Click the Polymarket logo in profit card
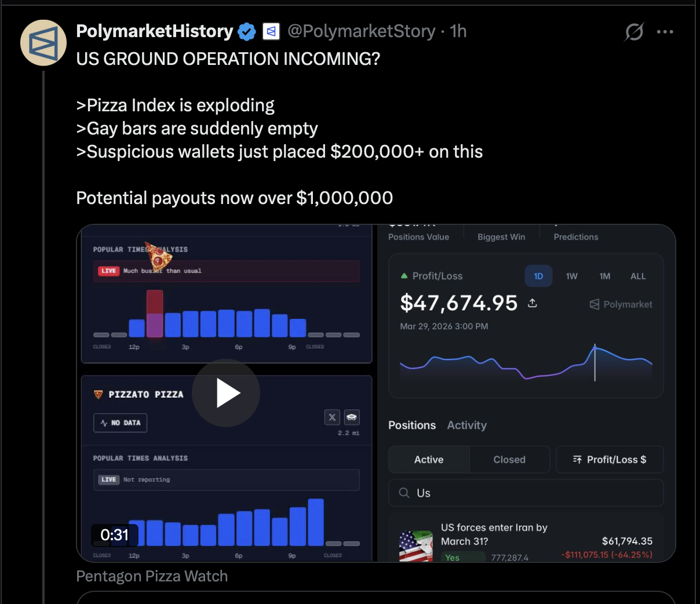Image resolution: width=700 pixels, height=604 pixels. pos(621,304)
